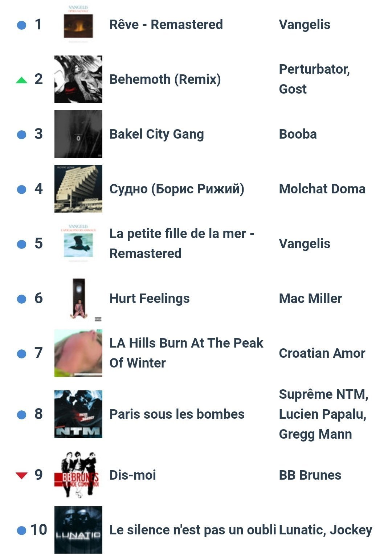392x554 pixels.
Task: Open artist Mac Miller
Action: click(310, 299)
